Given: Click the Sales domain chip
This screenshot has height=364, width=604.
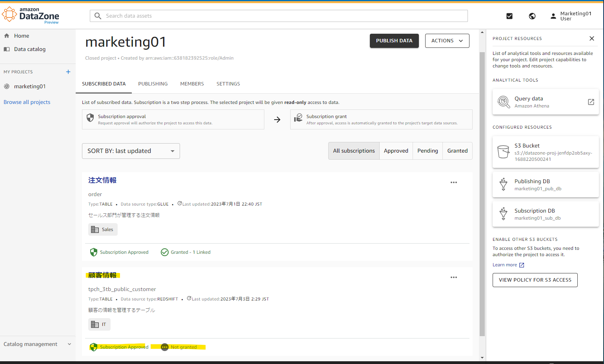Looking at the screenshot, I should [103, 229].
